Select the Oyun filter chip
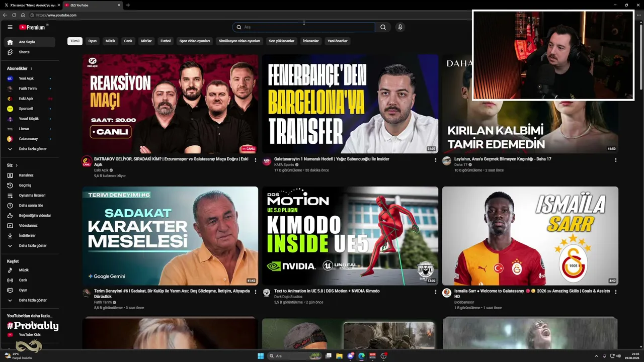This screenshot has width=644, height=362. [93, 41]
